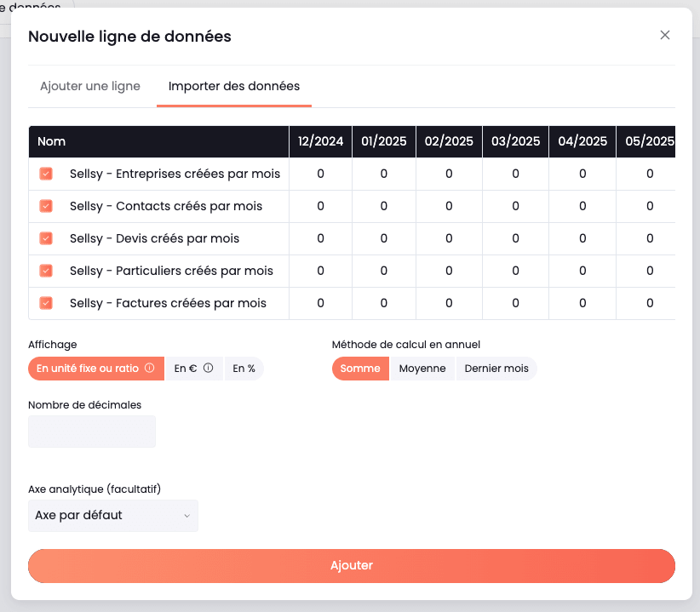Close the "Nouvelle ligne de données" dialog
The image size is (700, 612).
664,35
